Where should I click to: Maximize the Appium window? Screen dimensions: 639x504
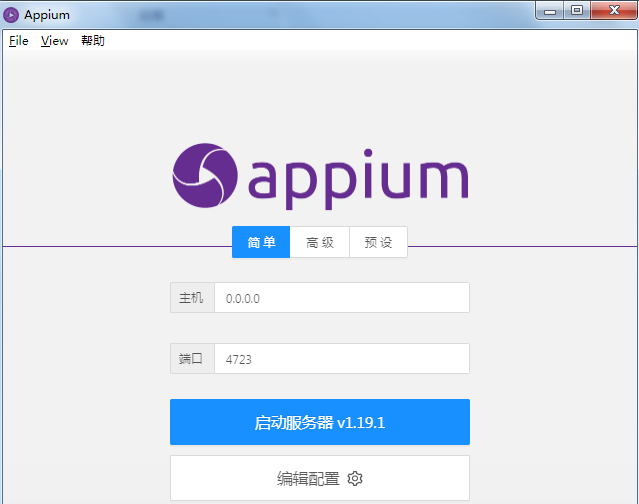[x=577, y=11]
